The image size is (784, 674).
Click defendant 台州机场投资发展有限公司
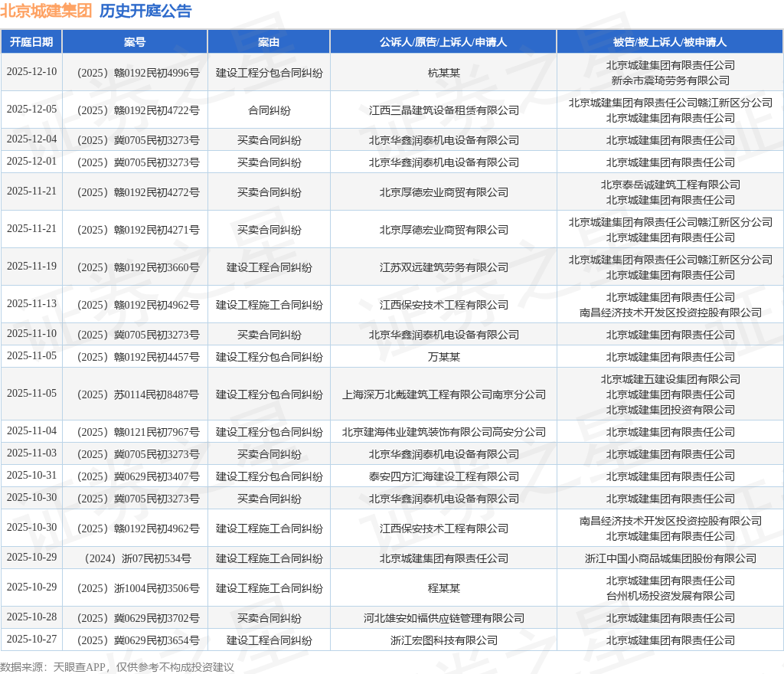pos(671,596)
